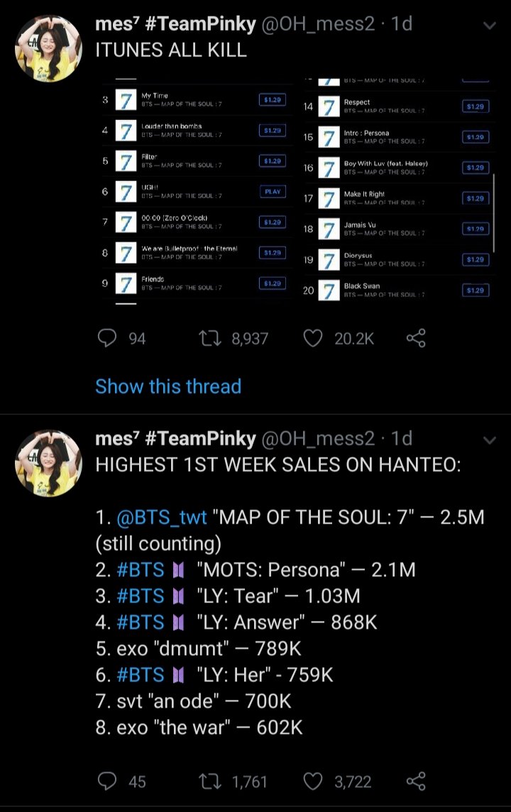Like the ITUNES ALL KILL tweet

313,339
